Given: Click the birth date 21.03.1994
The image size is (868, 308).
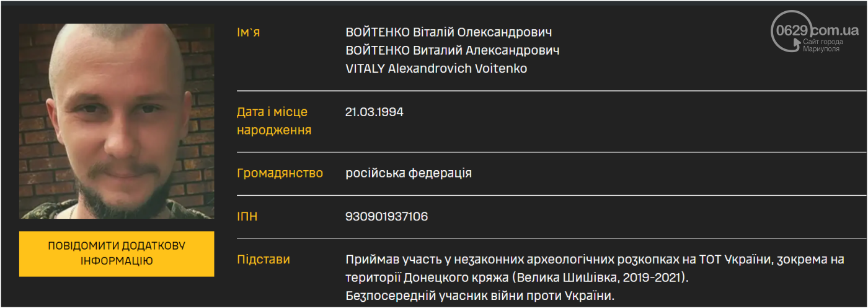Looking at the screenshot, I should click(x=374, y=112).
